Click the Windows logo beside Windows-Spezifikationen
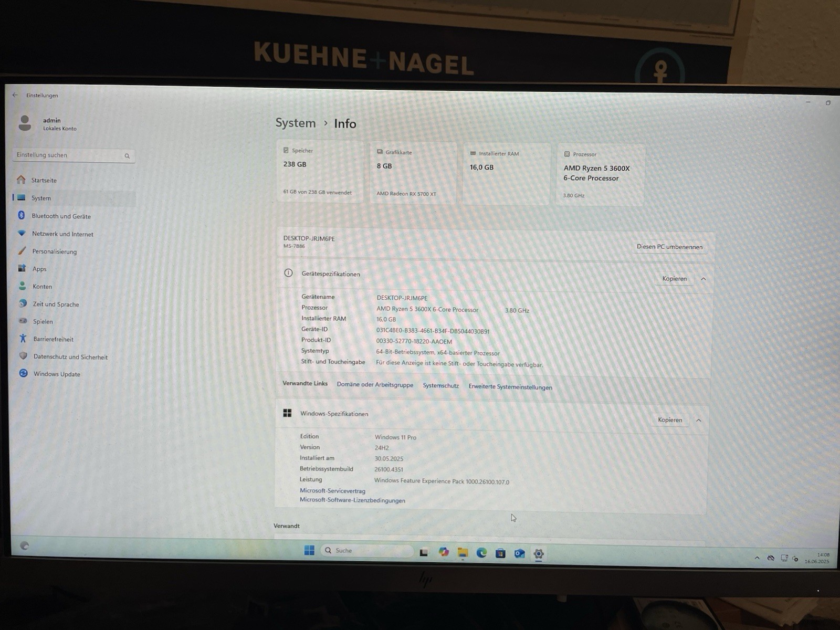The image size is (840, 630). (x=287, y=413)
